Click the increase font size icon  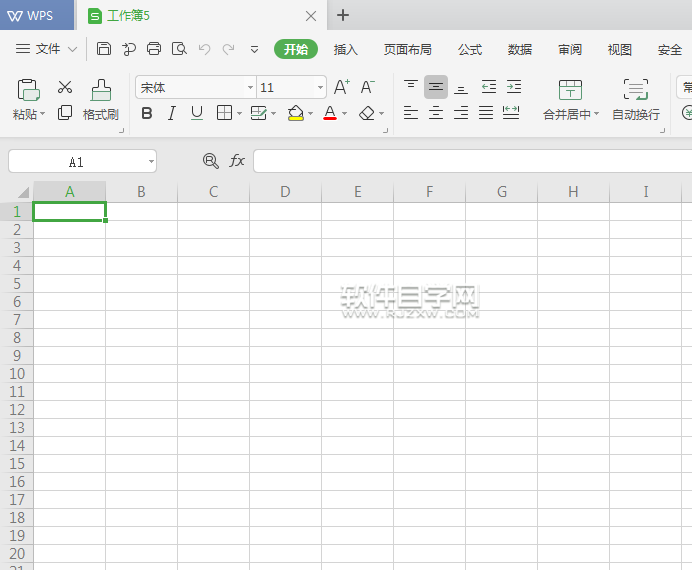pos(342,87)
